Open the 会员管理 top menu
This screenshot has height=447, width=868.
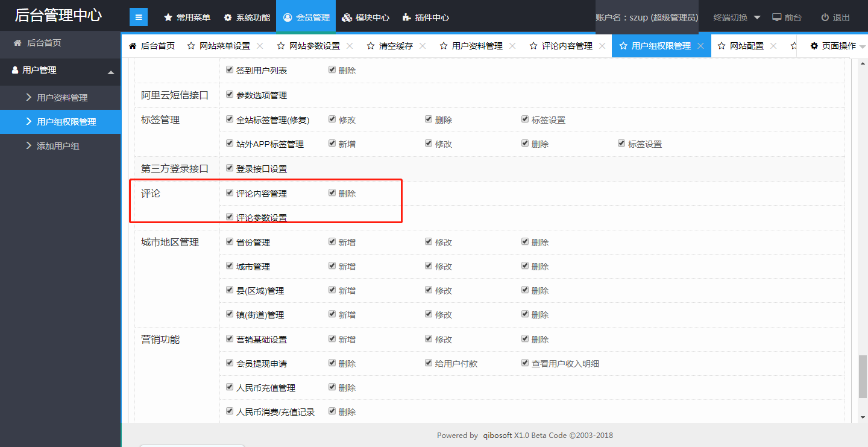306,17
